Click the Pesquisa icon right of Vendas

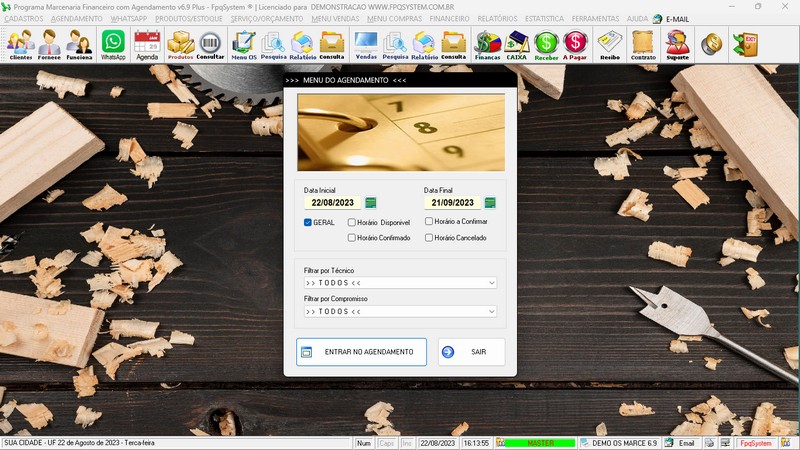pyautogui.click(x=395, y=45)
